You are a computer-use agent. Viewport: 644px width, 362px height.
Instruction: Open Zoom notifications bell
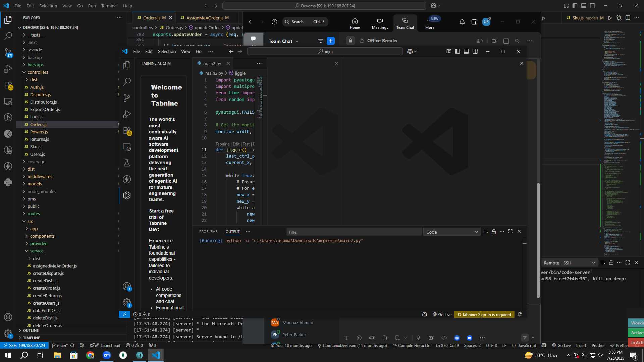point(462,22)
